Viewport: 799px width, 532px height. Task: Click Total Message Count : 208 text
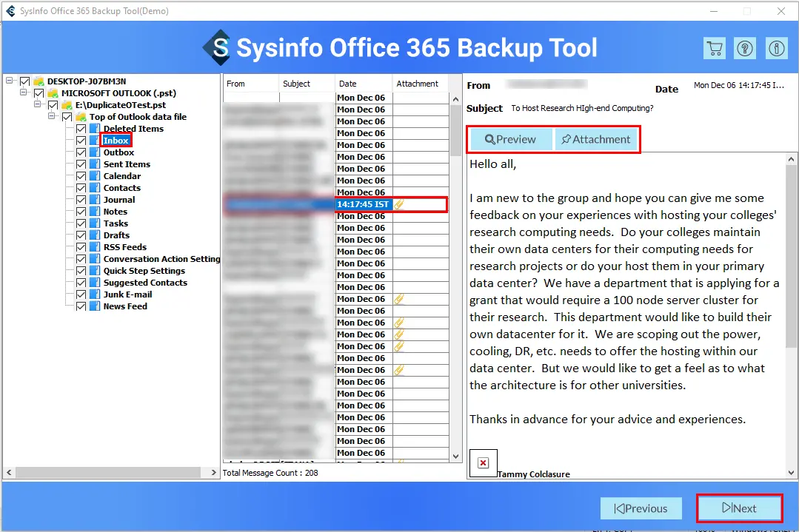[270, 473]
